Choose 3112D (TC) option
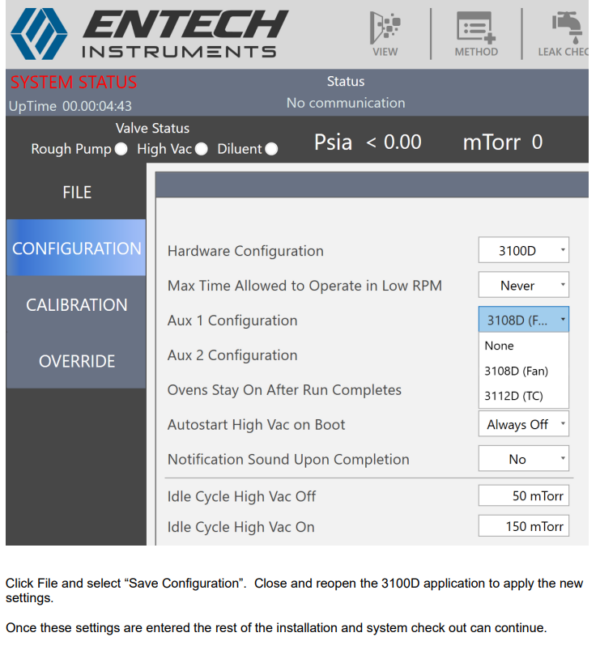 pyautogui.click(x=514, y=396)
